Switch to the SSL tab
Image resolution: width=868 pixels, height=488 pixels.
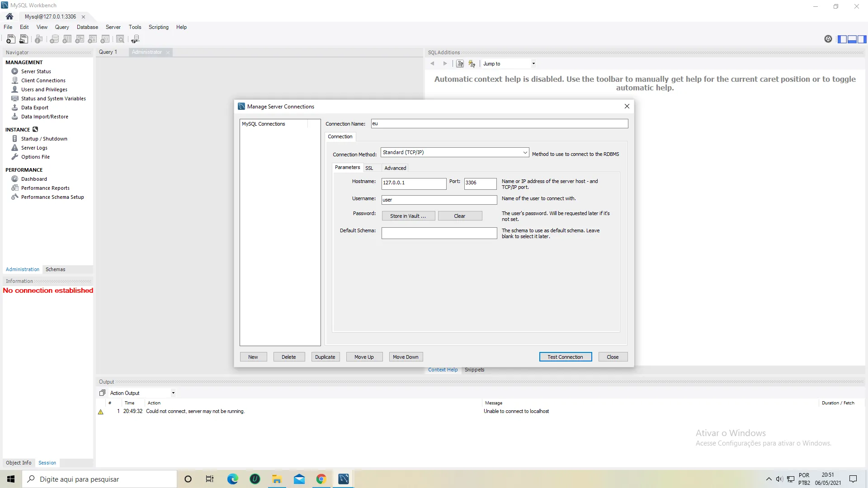[x=369, y=168]
